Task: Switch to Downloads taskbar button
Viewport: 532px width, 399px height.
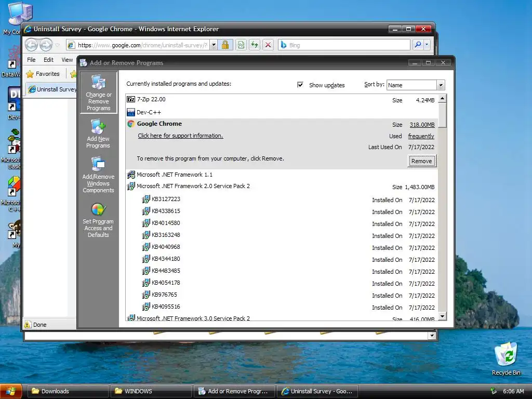Action: click(x=67, y=391)
